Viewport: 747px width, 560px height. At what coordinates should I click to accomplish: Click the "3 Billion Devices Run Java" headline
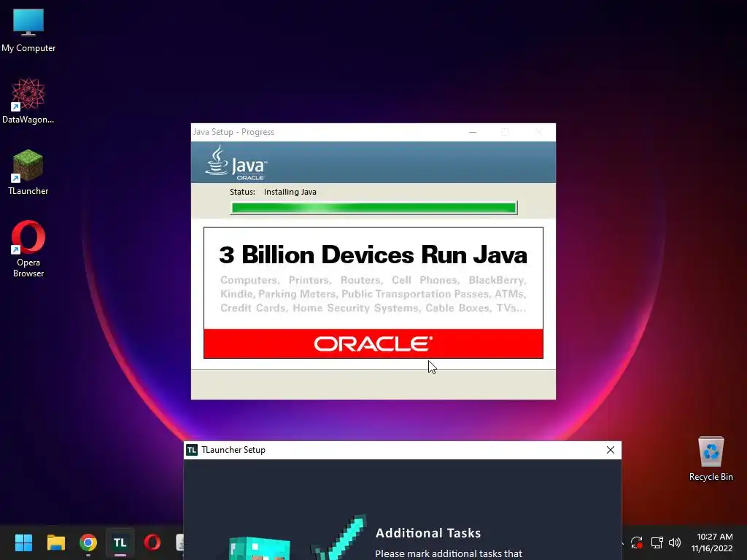tap(373, 254)
